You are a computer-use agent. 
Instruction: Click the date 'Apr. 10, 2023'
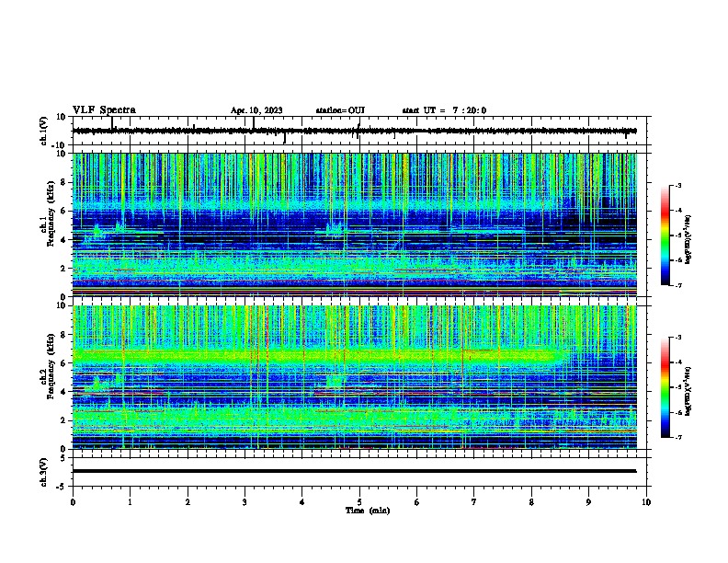click(256, 110)
